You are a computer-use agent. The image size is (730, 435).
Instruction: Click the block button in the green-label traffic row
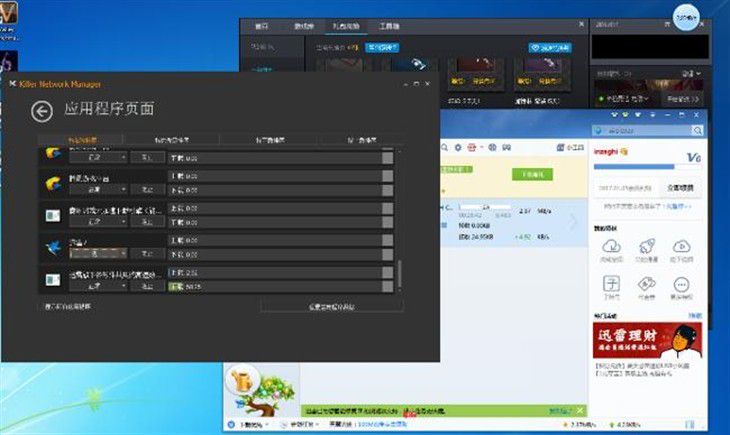click(147, 286)
